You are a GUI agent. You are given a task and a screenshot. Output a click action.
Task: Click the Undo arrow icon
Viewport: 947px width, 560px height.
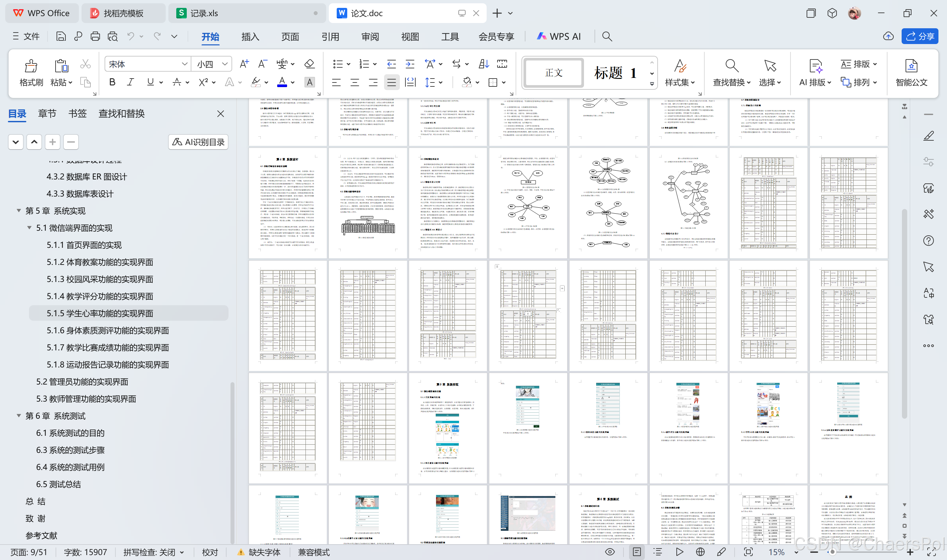tap(131, 36)
